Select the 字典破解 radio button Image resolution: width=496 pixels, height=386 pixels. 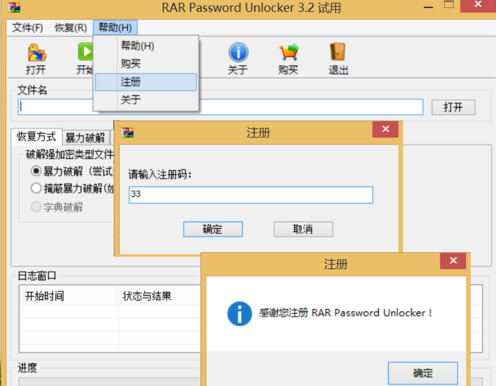(x=36, y=207)
